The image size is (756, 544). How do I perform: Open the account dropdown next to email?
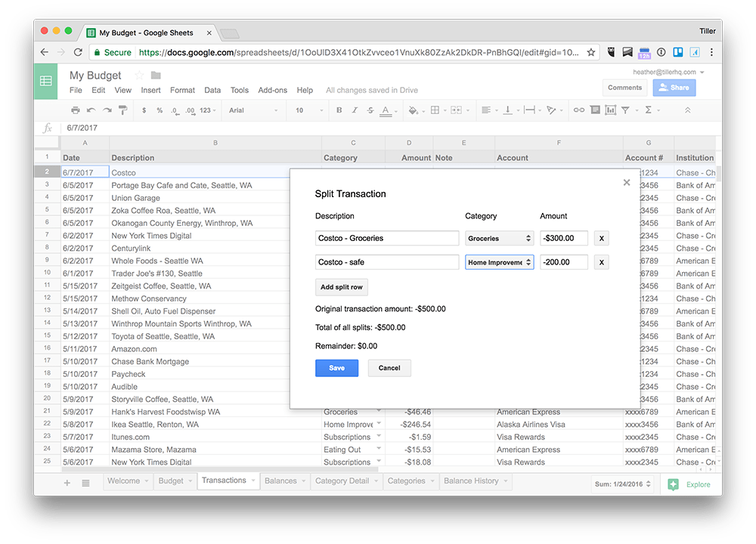coord(702,73)
